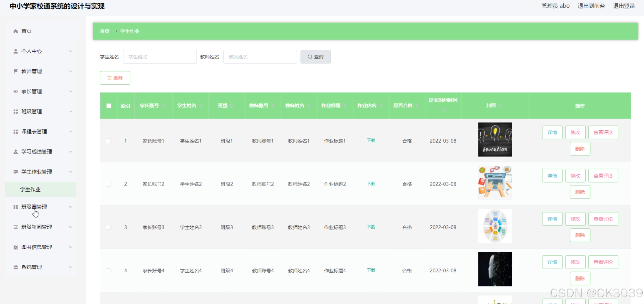This screenshot has height=304, width=644.
Task: Click the flag icon for 教师管理
Action: click(x=15, y=71)
